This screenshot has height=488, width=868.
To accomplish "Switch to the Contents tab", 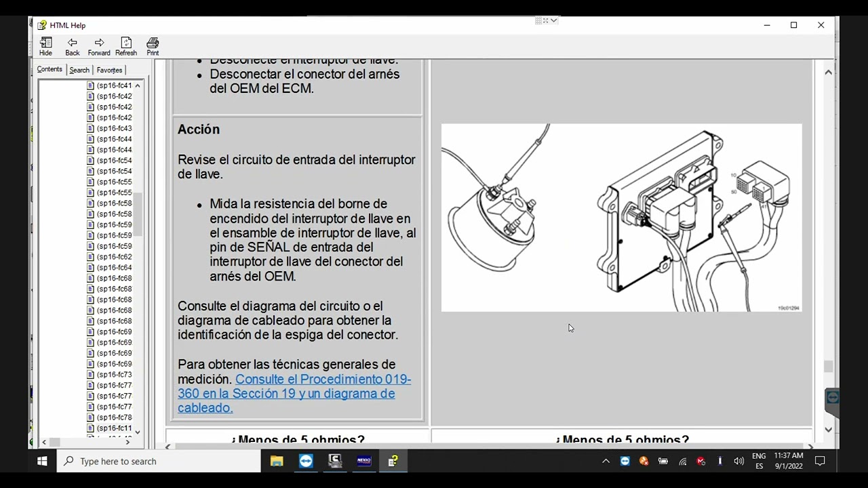I will coord(50,69).
